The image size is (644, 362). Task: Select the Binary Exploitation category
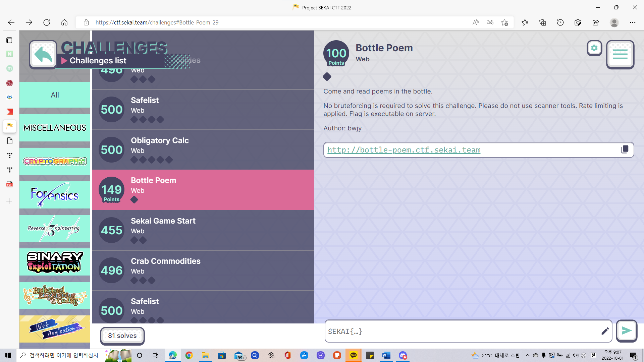pos(55,262)
